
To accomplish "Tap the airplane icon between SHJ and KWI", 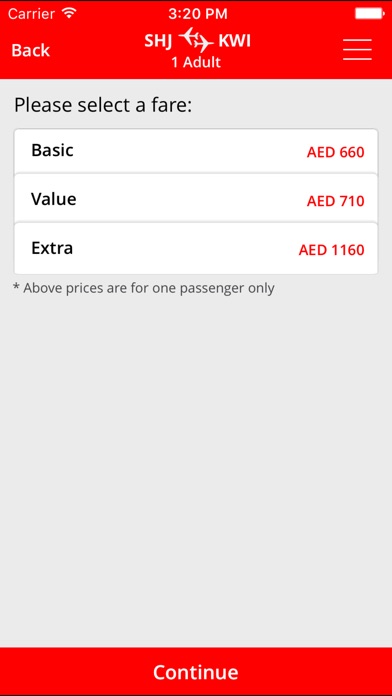I will [195, 41].
